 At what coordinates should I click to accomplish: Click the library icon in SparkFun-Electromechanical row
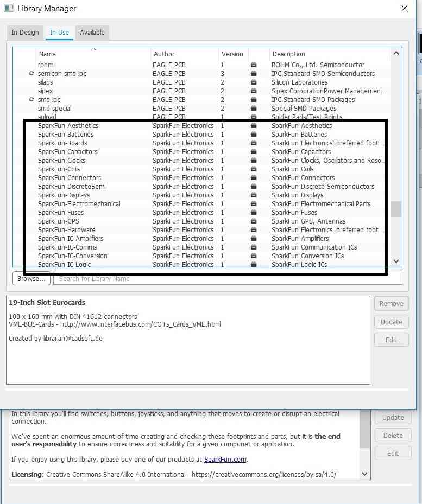[254, 204]
